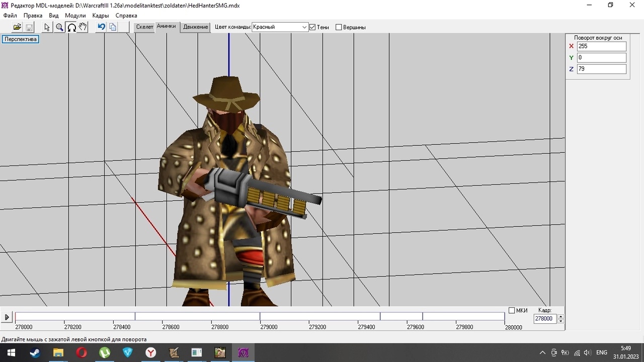Select the hand pan tool
The width and height of the screenshot is (644, 362).
point(83,27)
